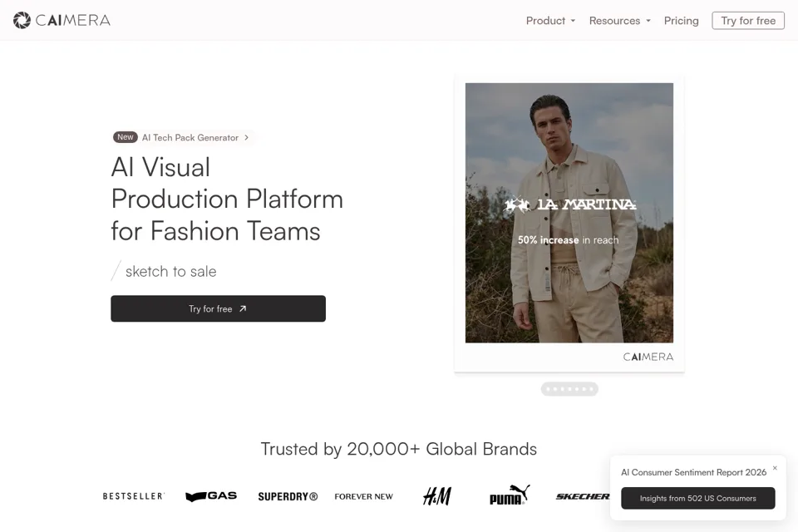This screenshot has width=798, height=532.
Task: Click the Bestseller brand logo
Action: tap(133, 496)
